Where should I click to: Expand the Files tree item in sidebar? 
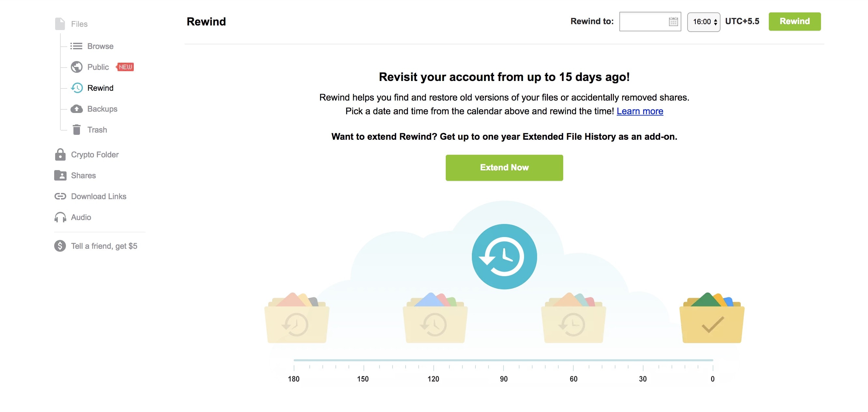[x=79, y=23]
